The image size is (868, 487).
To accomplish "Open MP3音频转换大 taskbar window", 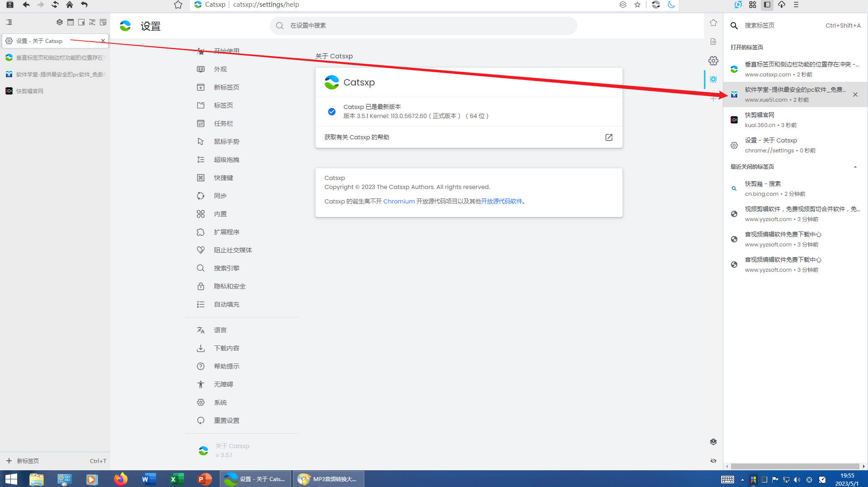I will pos(329,479).
